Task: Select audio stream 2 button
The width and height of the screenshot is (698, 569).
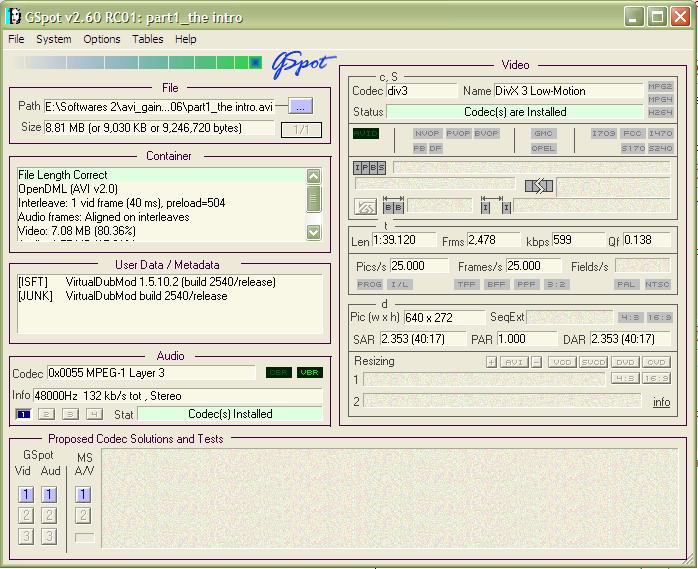Action: (46, 414)
